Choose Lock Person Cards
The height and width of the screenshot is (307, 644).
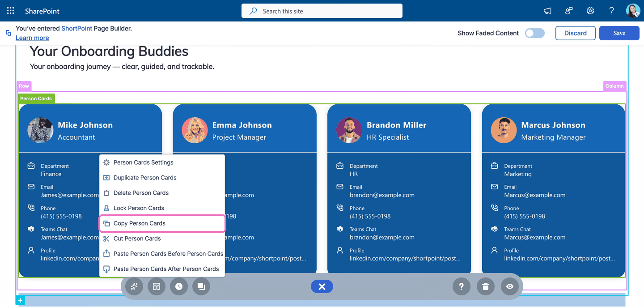pos(162,208)
